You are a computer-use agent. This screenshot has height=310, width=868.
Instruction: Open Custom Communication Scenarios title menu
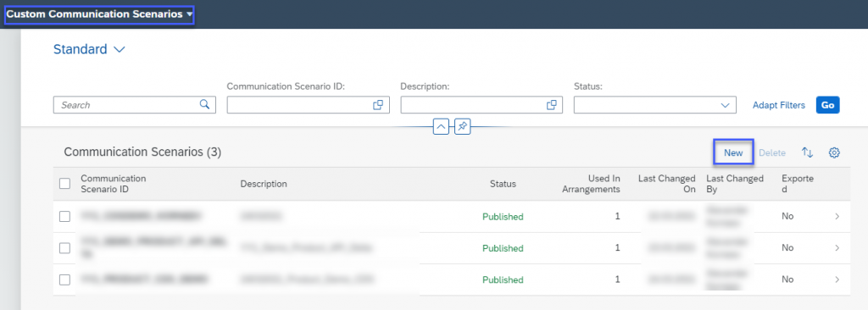tap(100, 14)
